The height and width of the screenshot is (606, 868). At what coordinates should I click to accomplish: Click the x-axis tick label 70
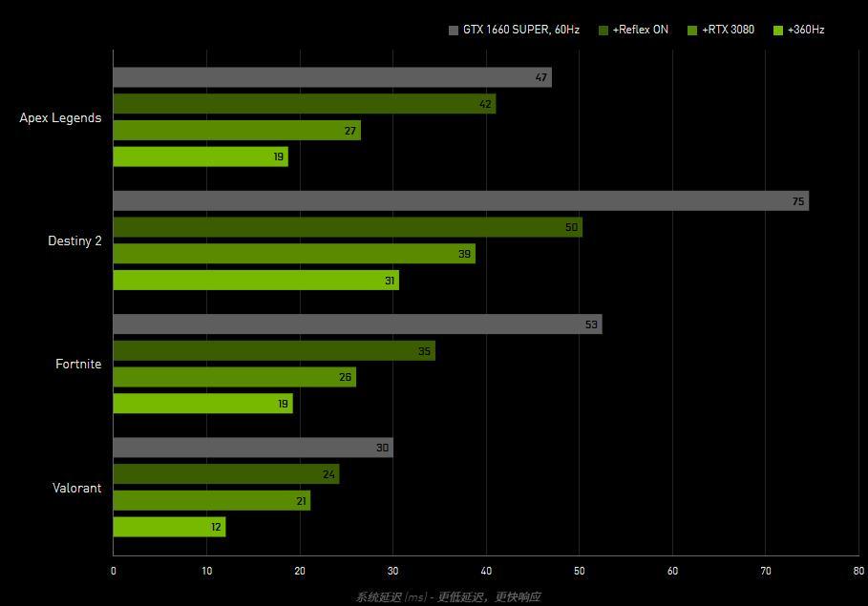click(x=766, y=571)
